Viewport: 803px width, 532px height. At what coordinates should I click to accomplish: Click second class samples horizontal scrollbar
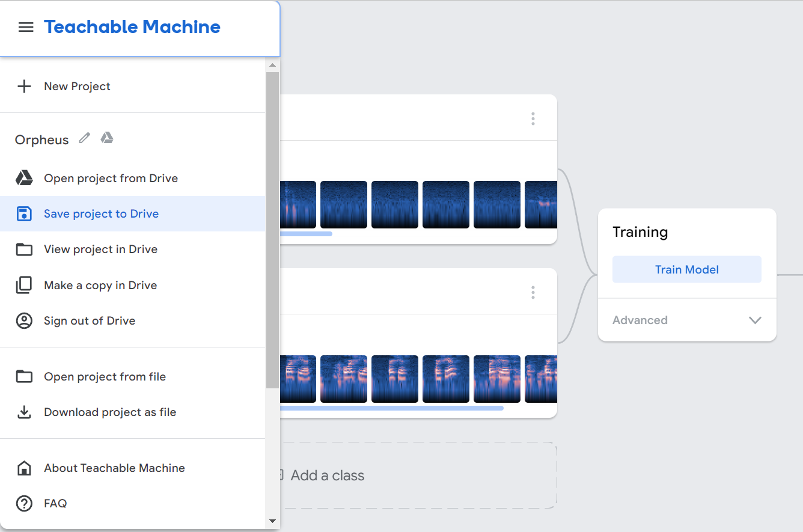tap(392, 408)
